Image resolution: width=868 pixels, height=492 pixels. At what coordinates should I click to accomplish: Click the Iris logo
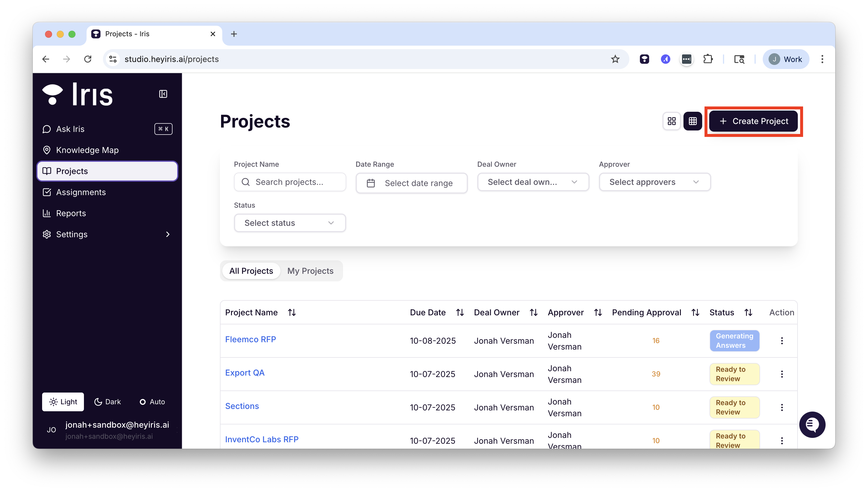tap(77, 94)
